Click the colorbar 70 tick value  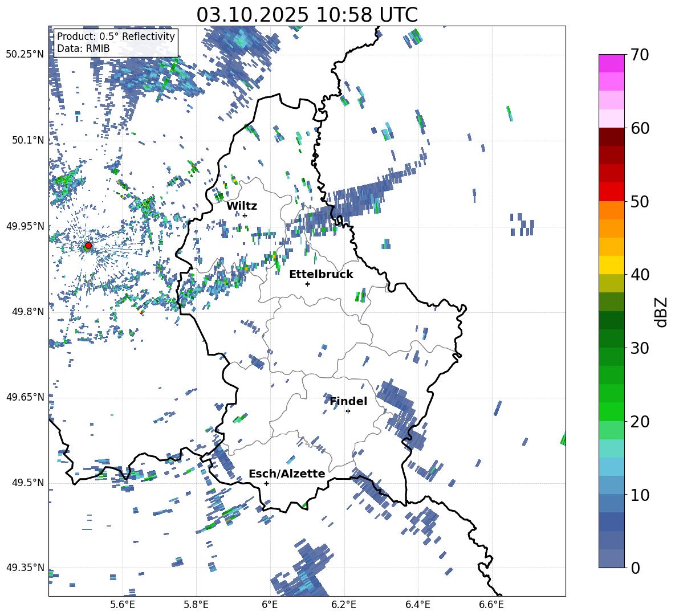639,55
